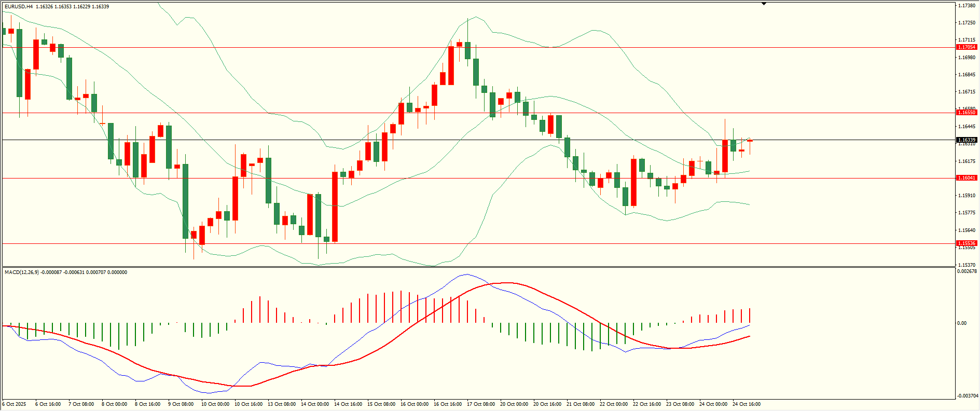Click the MACD(12,26,9) indicator label

coord(21,272)
